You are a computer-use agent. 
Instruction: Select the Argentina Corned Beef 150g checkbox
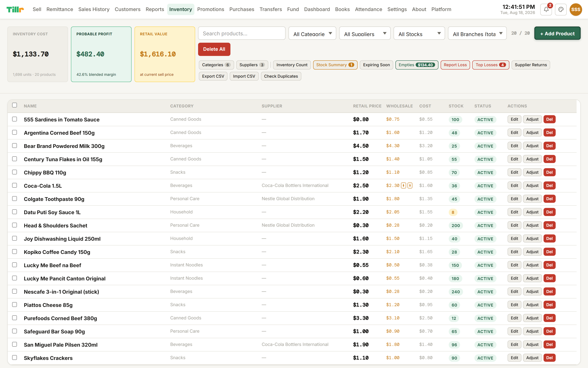tap(15, 132)
